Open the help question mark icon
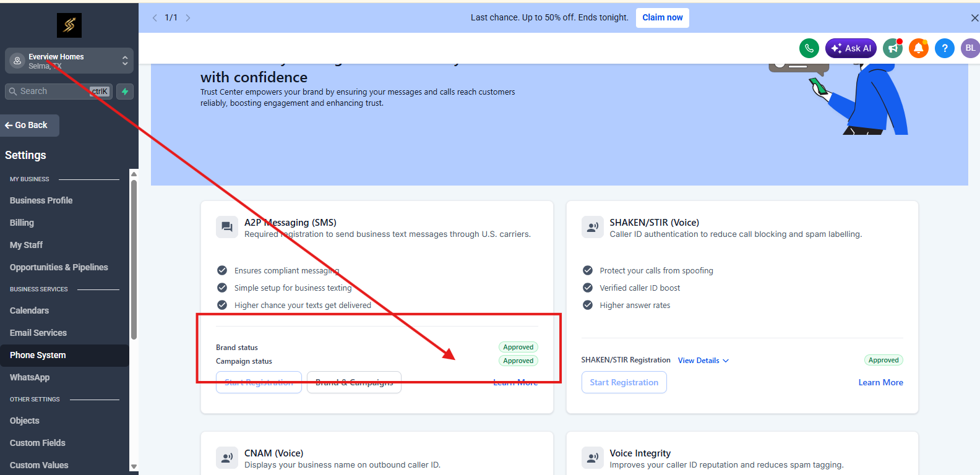Screen dimensions: 980x475 [x=945, y=48]
